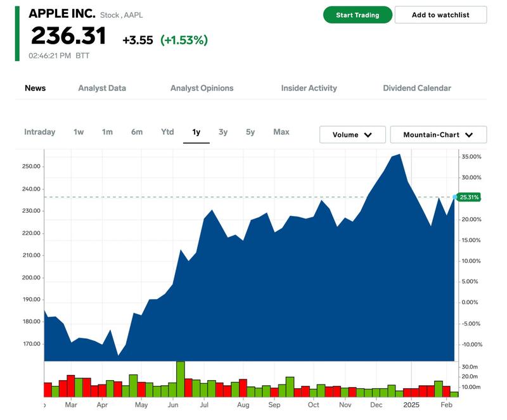Select the Intraday chart range
507x420 pixels.
tap(39, 132)
